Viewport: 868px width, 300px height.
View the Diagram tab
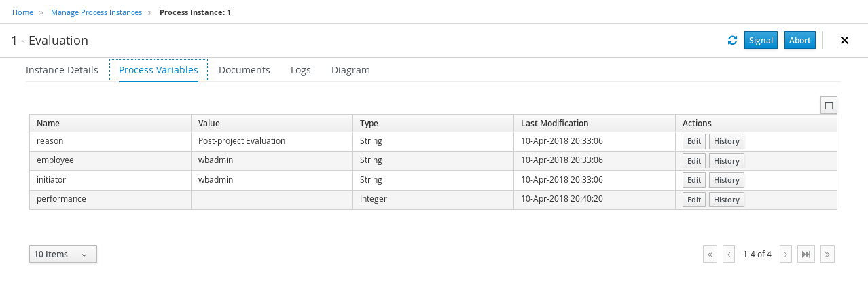(x=350, y=70)
